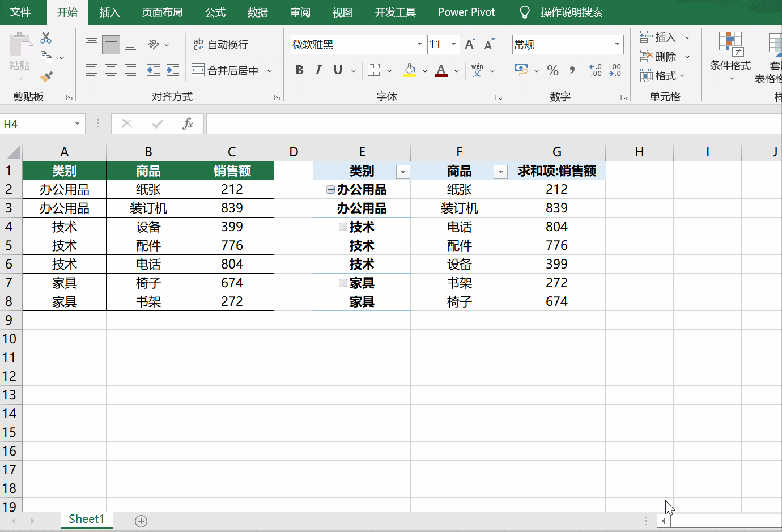Click Delete cells (删除) button
The image size is (782, 532).
click(658, 57)
